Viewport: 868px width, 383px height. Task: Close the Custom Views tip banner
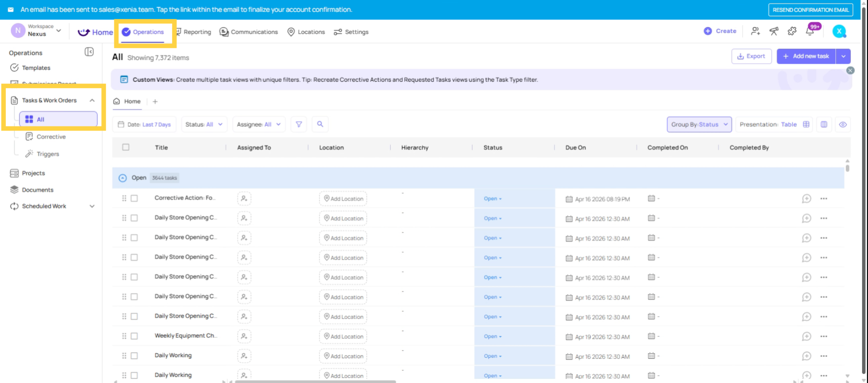[x=850, y=70]
